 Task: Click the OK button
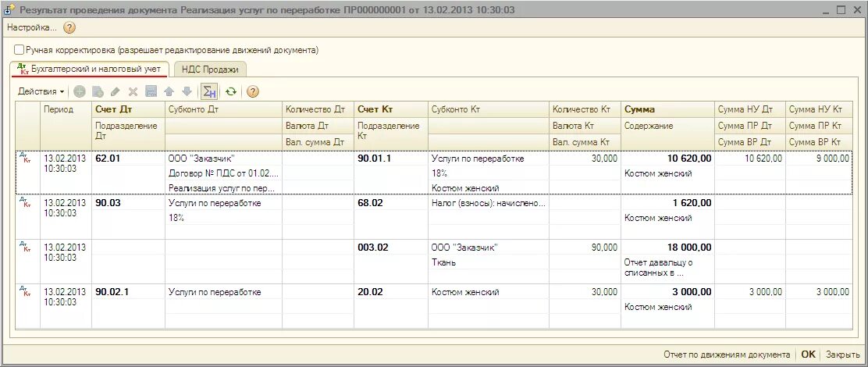pyautogui.click(x=808, y=355)
